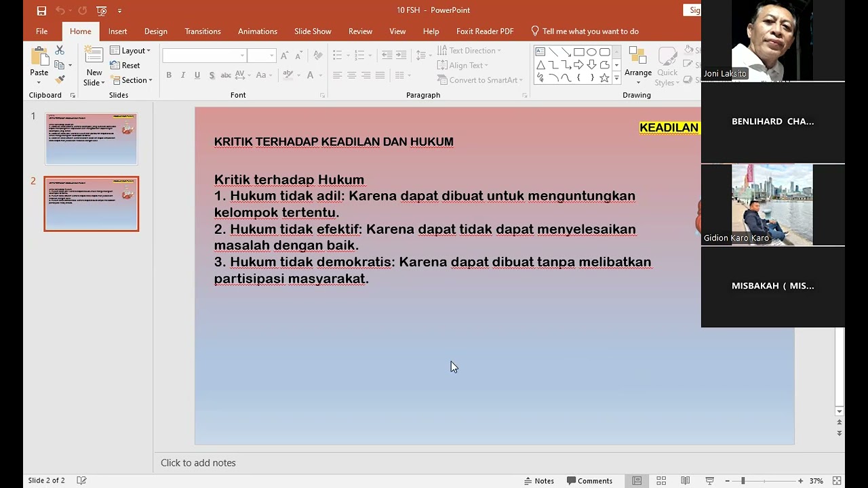Toggle Underline formatting
The width and height of the screenshot is (868, 488).
coord(197,75)
